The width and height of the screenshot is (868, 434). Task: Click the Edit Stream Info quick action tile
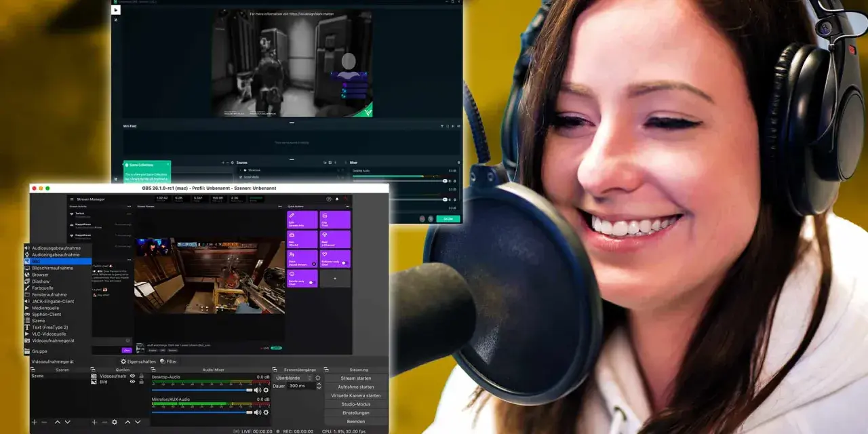click(302, 220)
